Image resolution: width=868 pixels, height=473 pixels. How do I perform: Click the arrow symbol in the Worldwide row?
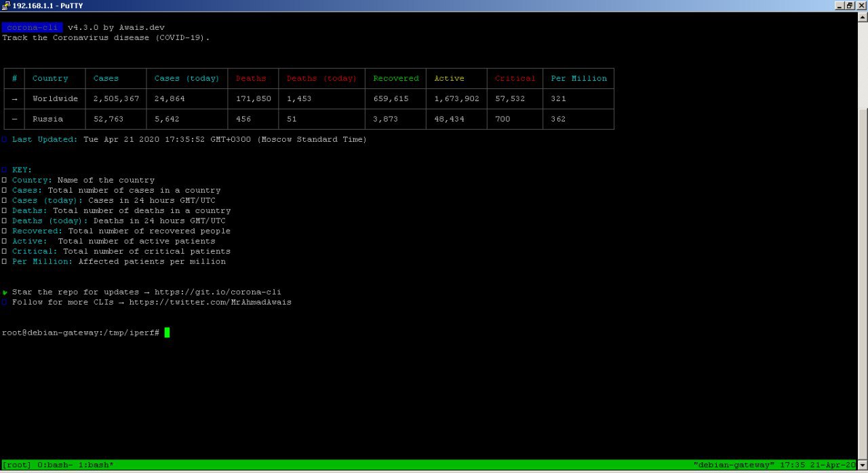tap(14, 99)
